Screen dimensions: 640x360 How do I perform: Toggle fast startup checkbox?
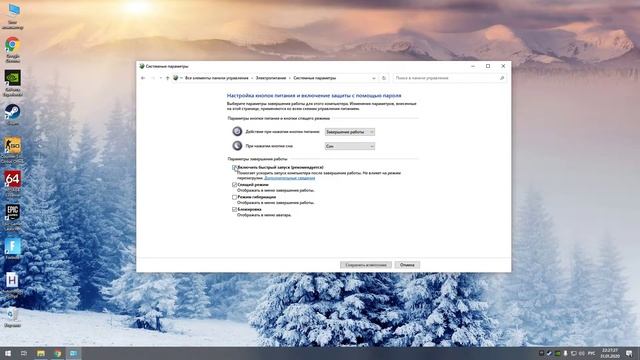[x=235, y=167]
